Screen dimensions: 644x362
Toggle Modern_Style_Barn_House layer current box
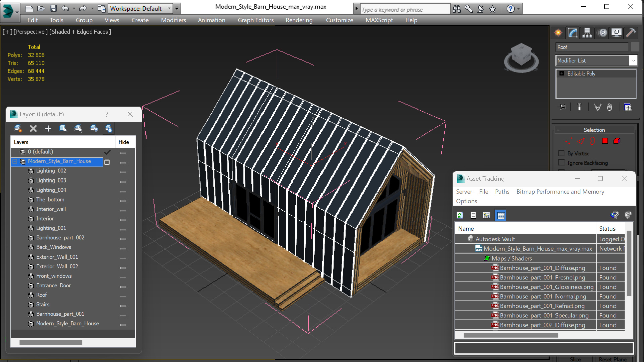[107, 162]
